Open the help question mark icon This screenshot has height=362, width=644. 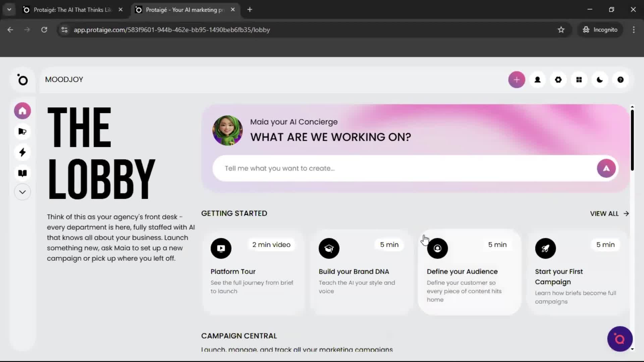pos(621,80)
